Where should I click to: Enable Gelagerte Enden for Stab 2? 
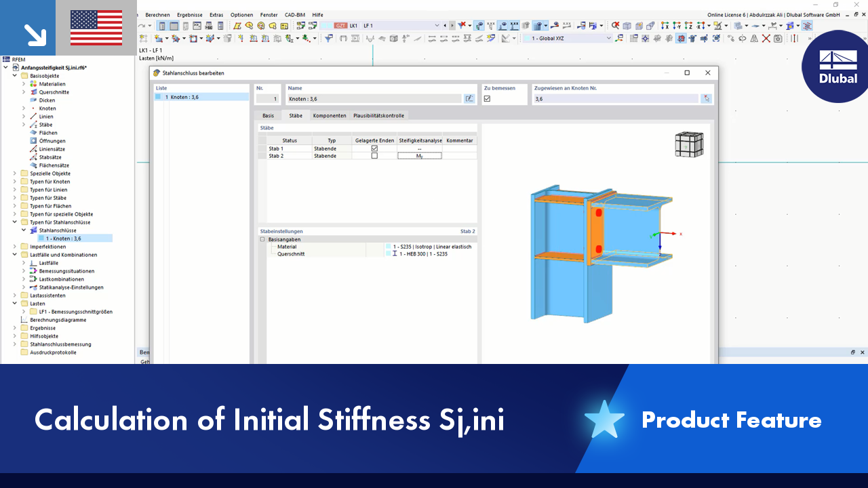point(374,155)
